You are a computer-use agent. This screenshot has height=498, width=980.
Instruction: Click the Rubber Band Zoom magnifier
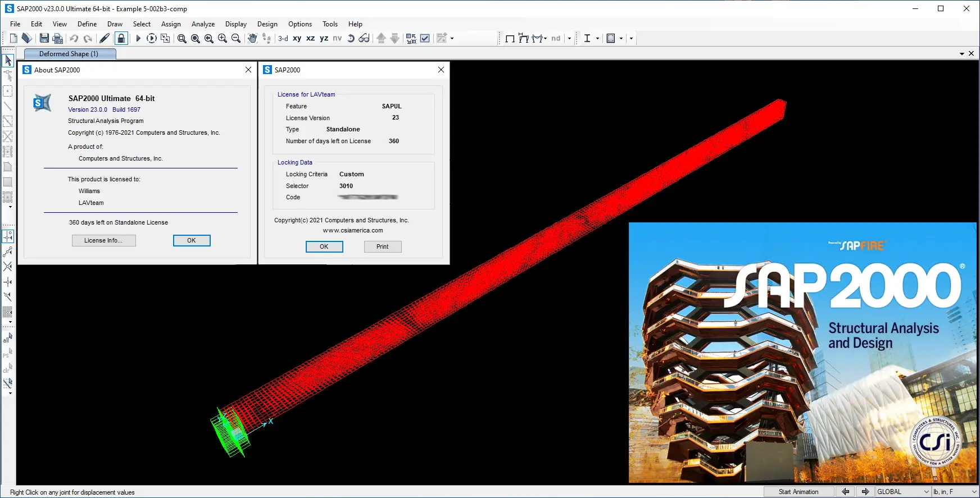182,38
